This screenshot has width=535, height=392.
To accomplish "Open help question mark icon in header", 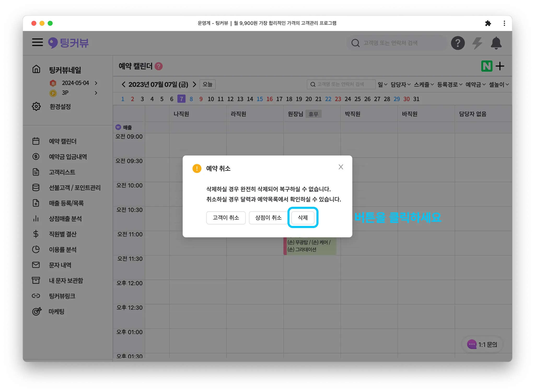I will pyautogui.click(x=458, y=43).
